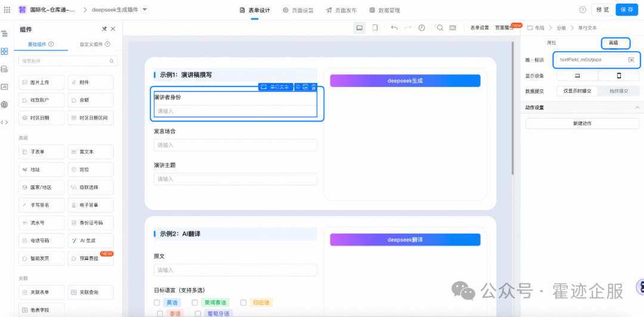Check the 泰语 language option

point(160,313)
